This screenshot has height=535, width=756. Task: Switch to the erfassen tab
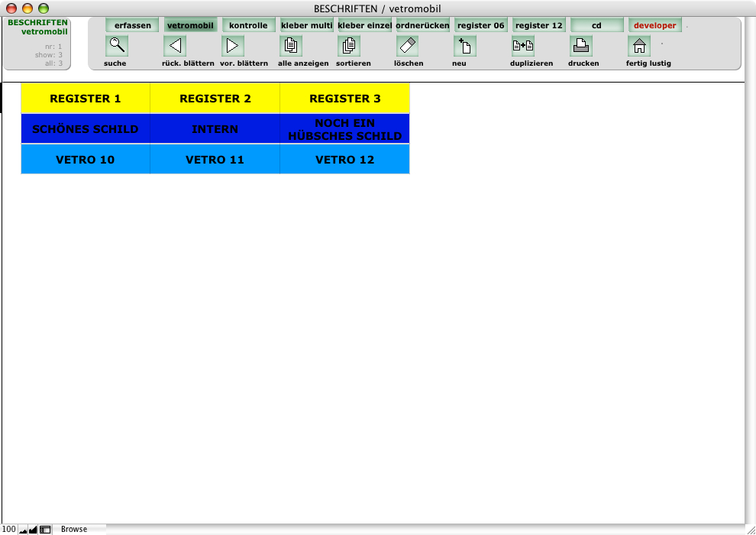pyautogui.click(x=132, y=25)
